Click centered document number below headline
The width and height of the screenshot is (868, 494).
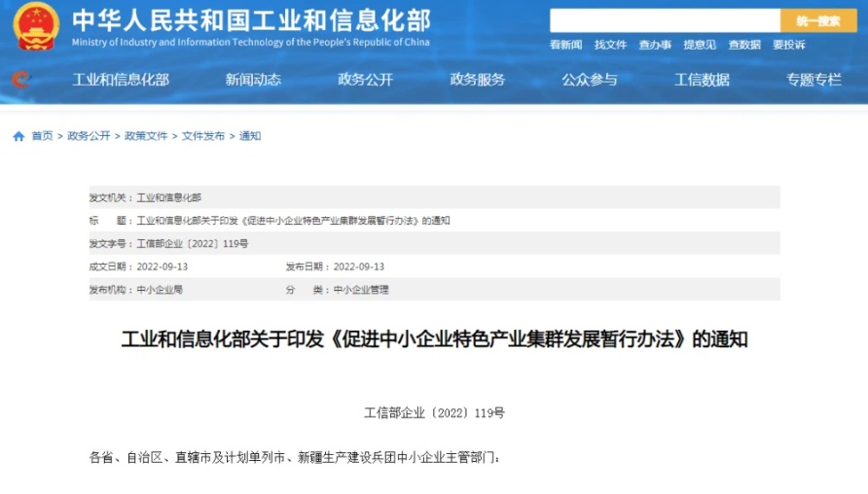pyautogui.click(x=434, y=413)
